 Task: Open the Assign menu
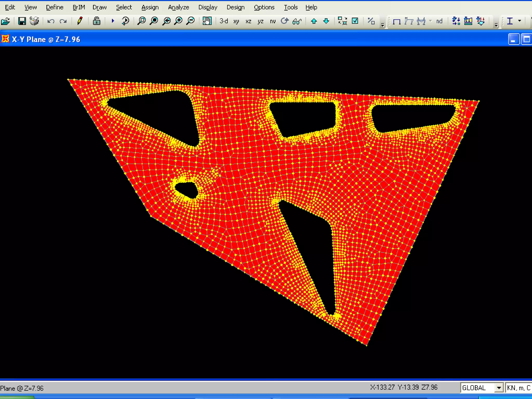click(x=150, y=7)
